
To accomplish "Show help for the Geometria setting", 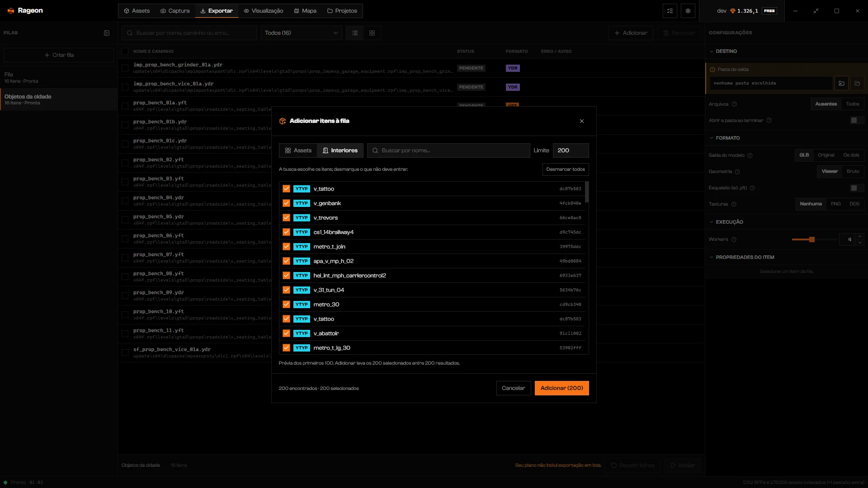I will coord(737,172).
